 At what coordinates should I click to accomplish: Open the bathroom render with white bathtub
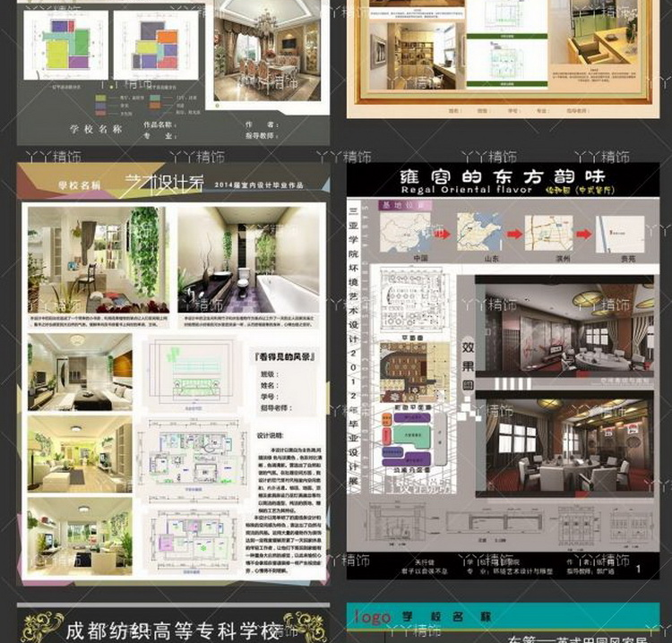point(248,260)
